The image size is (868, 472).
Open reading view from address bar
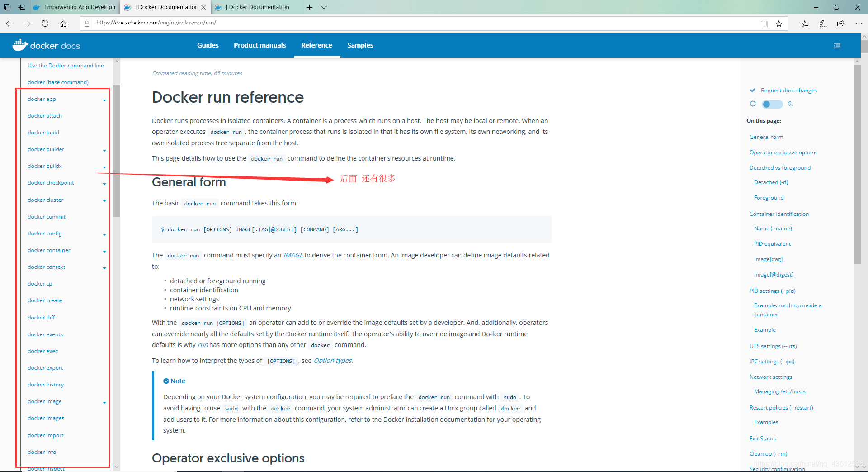point(764,24)
